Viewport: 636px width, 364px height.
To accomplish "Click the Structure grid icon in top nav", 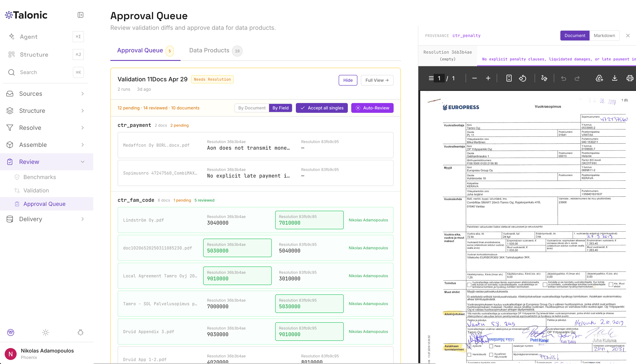I will pyautogui.click(x=12, y=54).
